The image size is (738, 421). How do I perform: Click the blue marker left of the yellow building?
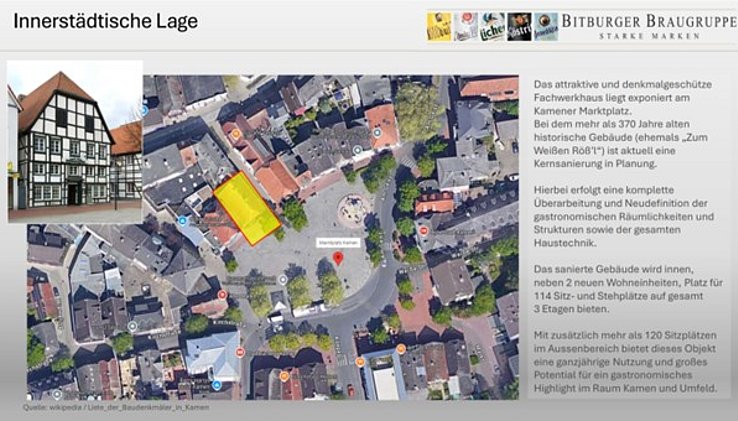pyautogui.click(x=183, y=221)
